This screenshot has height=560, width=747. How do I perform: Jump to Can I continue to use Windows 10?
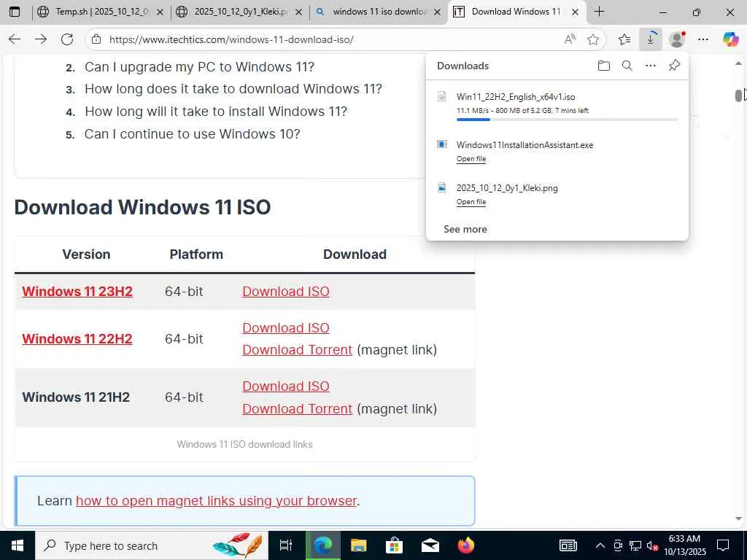(192, 134)
